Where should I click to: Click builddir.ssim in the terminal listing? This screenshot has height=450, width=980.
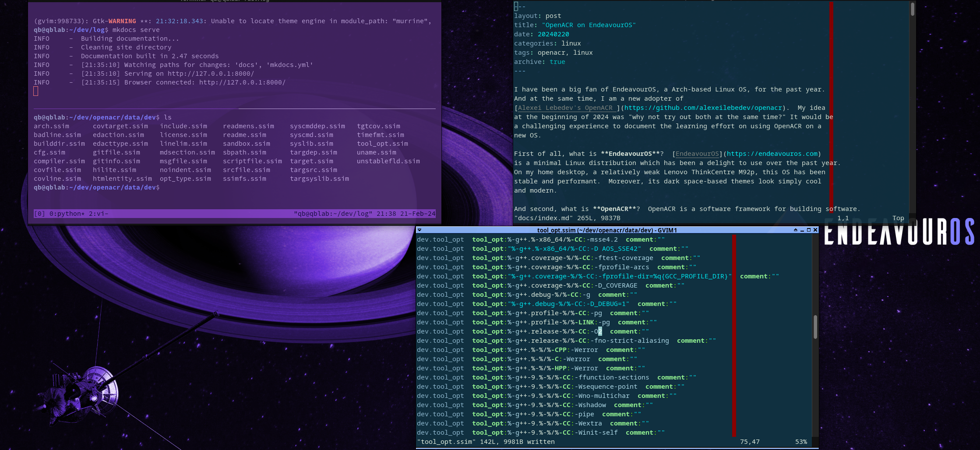[x=59, y=144]
